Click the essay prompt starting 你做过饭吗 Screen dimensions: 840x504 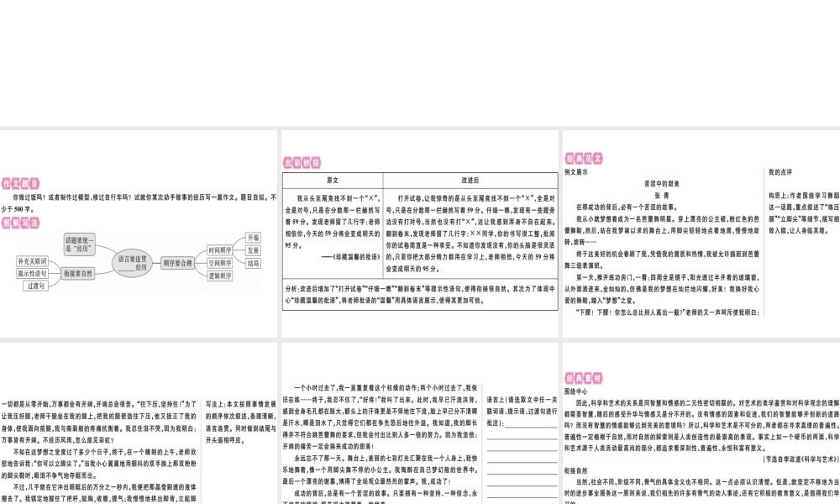coord(139,203)
